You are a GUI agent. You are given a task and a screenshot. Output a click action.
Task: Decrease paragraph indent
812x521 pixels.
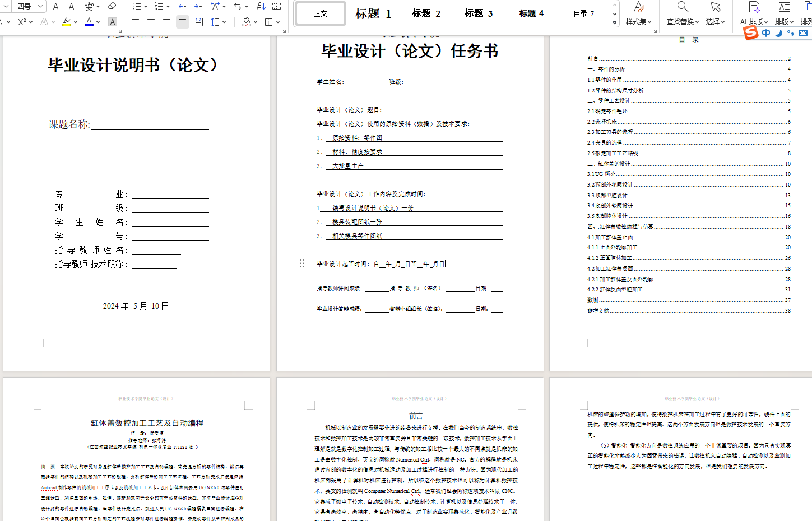(x=182, y=6)
